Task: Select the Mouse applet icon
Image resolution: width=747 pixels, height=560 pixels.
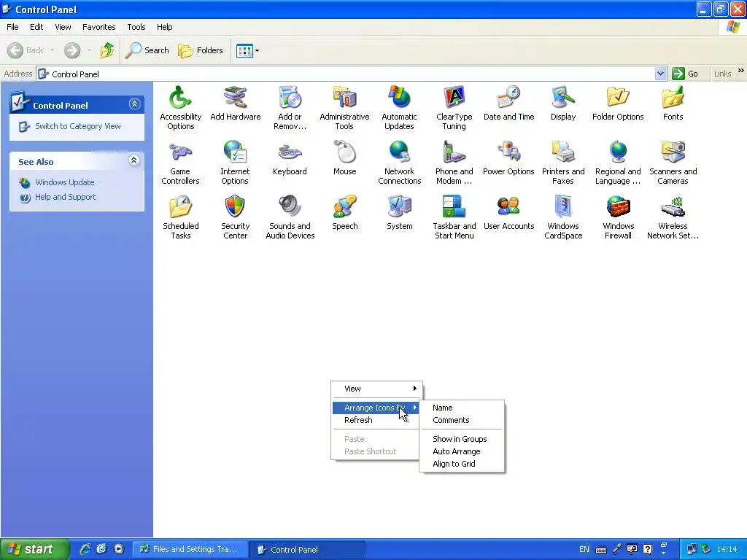Action: coord(344,152)
